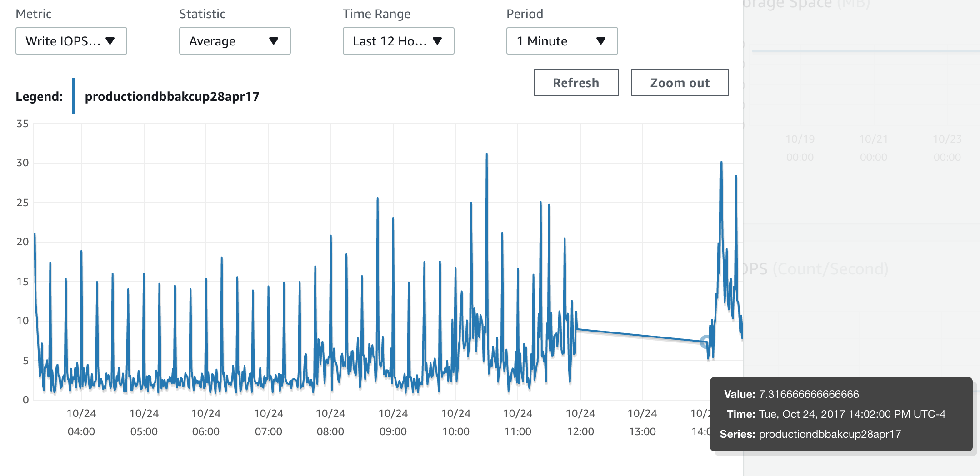Click the 35 label on the y-axis
The height and width of the screenshot is (476, 980).
click(x=22, y=124)
